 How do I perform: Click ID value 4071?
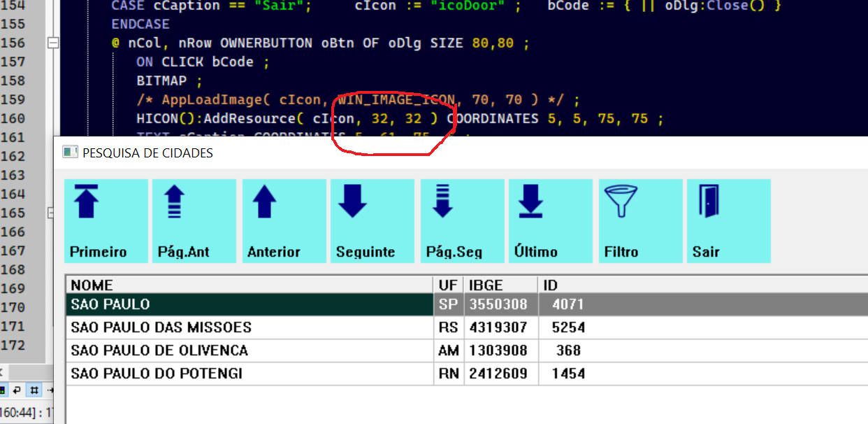click(567, 304)
